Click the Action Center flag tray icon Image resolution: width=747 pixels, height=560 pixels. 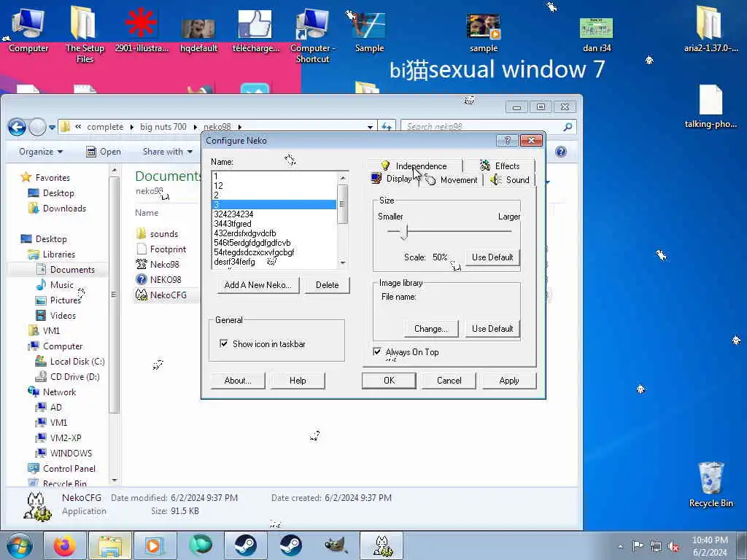point(638,545)
